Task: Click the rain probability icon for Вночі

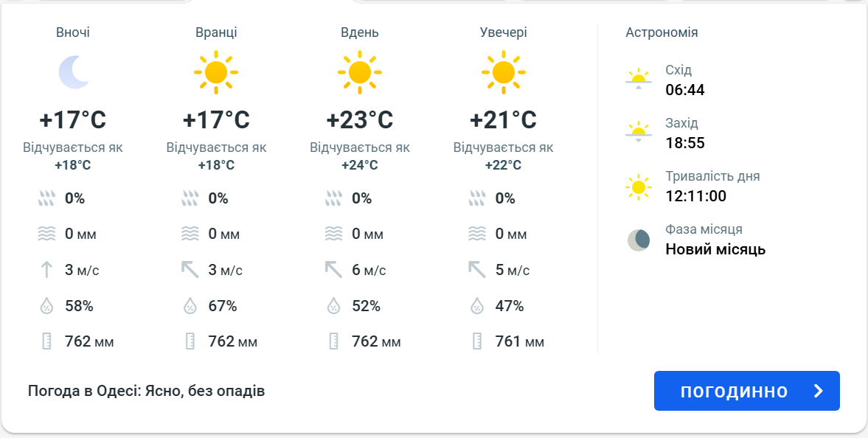Action: (47, 198)
